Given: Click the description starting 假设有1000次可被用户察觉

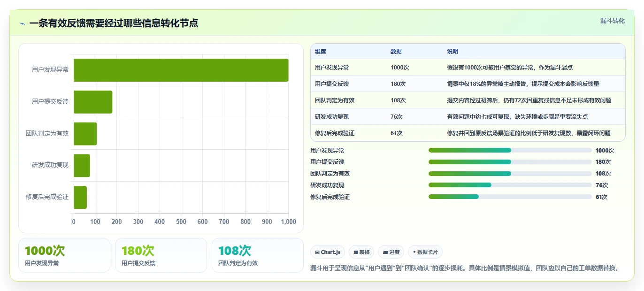Looking at the screenshot, I should pos(510,68).
